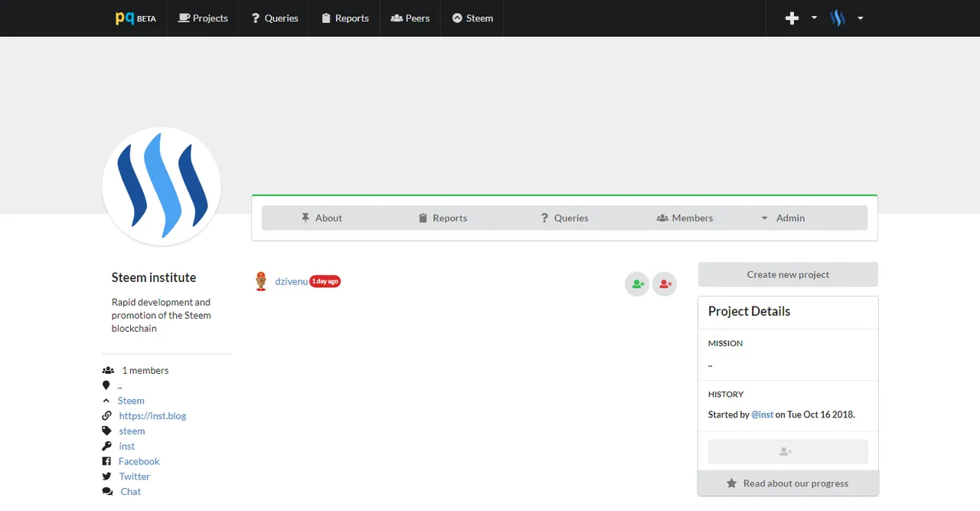Open the @inst user link

[x=762, y=414]
